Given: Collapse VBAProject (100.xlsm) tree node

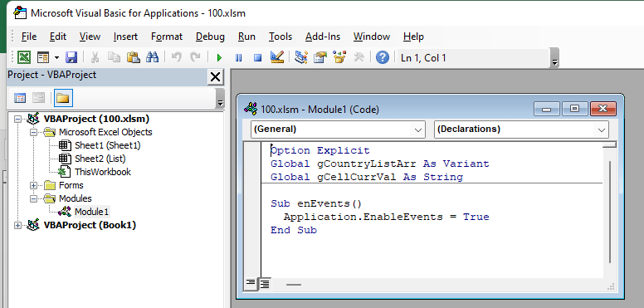Looking at the screenshot, I should (17, 119).
